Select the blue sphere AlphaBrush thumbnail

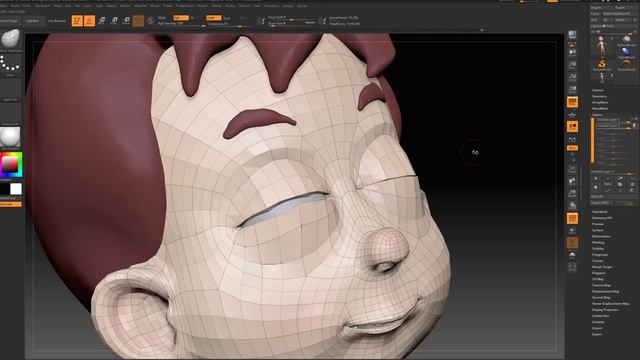[627, 52]
